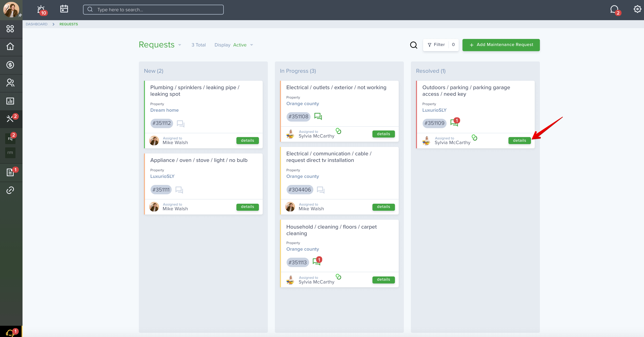The width and height of the screenshot is (644, 337).
Task: Open the contacts people icon in sidebar
Action: coord(10,83)
